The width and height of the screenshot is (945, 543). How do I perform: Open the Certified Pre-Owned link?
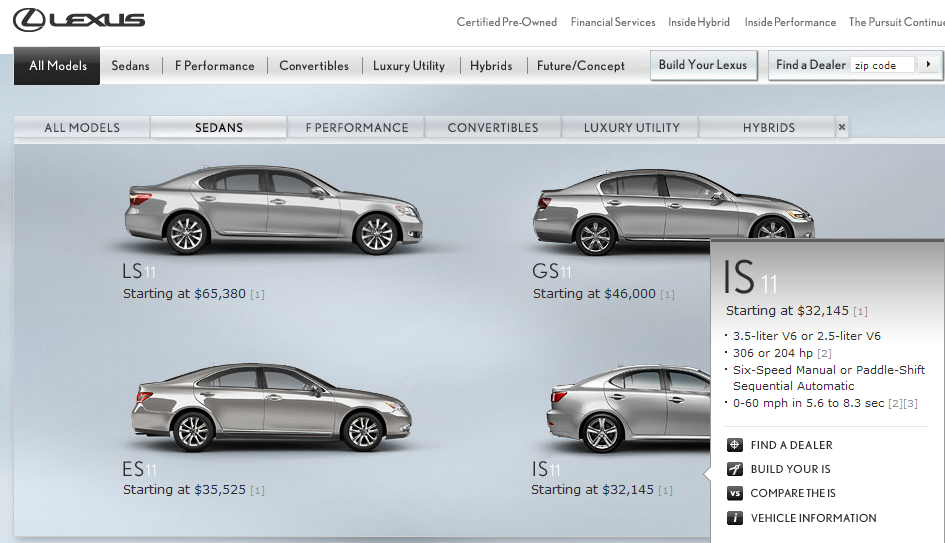pyautogui.click(x=507, y=22)
